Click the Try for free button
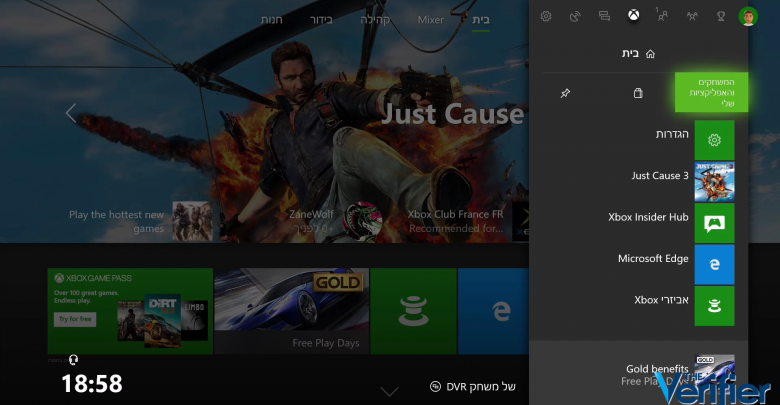780x405 pixels. pyautogui.click(x=75, y=319)
